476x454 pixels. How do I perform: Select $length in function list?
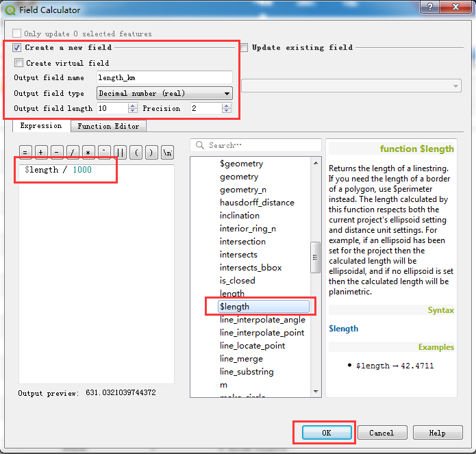(x=264, y=307)
